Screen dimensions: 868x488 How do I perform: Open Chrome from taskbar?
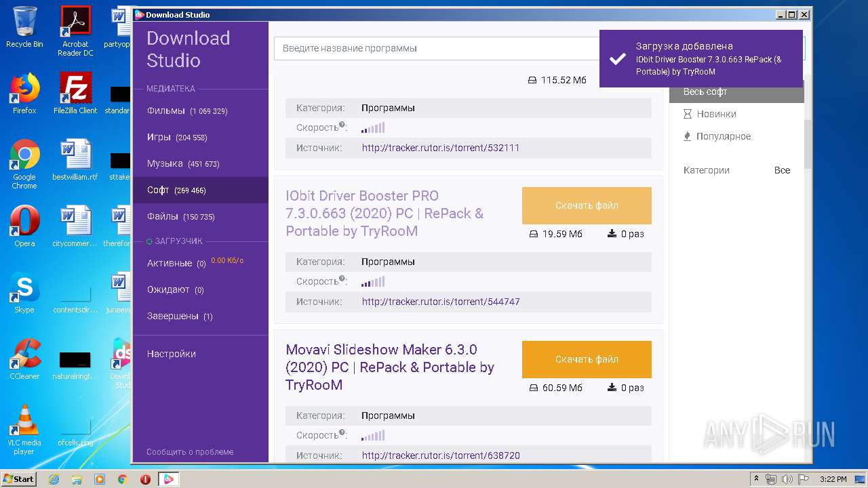click(x=123, y=479)
